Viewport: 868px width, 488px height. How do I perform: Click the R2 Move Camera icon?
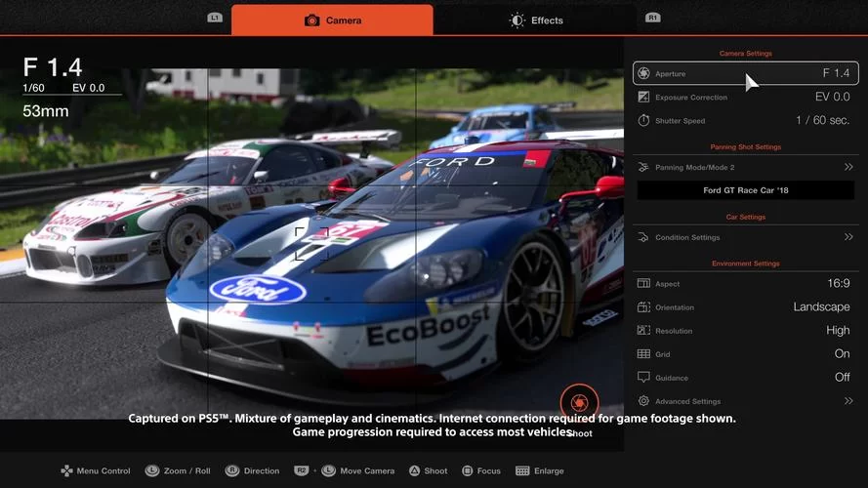[301, 470]
